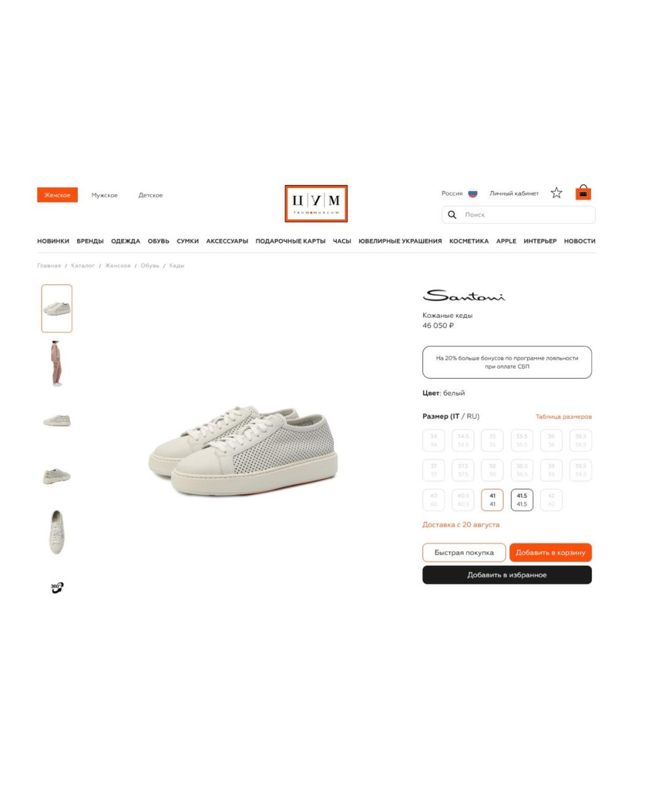Screen dimensions: 672x797
Task: Switch to the Мужское section
Action: [105, 196]
